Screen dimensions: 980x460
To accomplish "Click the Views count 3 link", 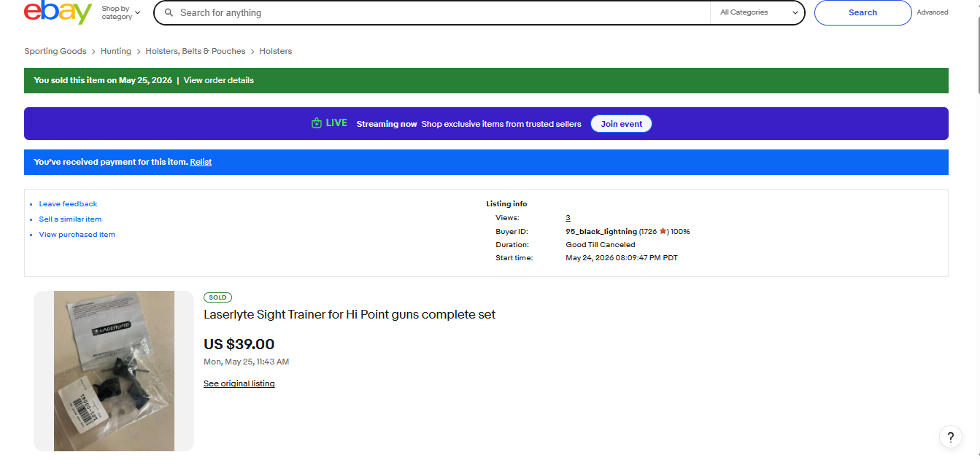I will pos(568,218).
